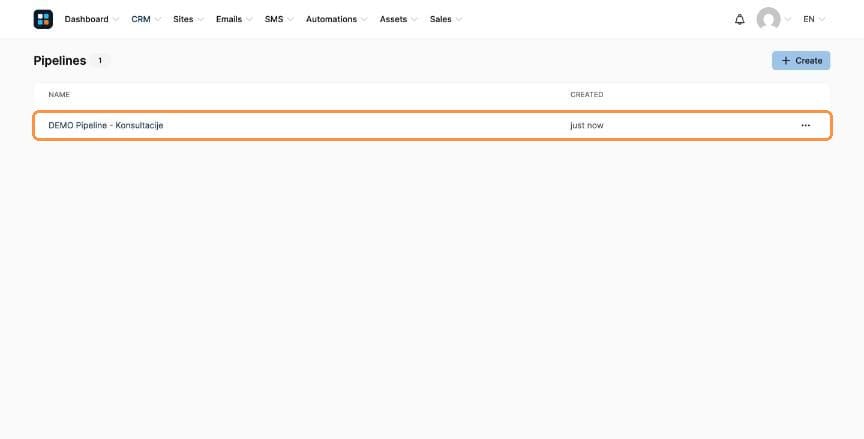Expand the EN language selector
This screenshot has width=864, height=439.
(814, 19)
